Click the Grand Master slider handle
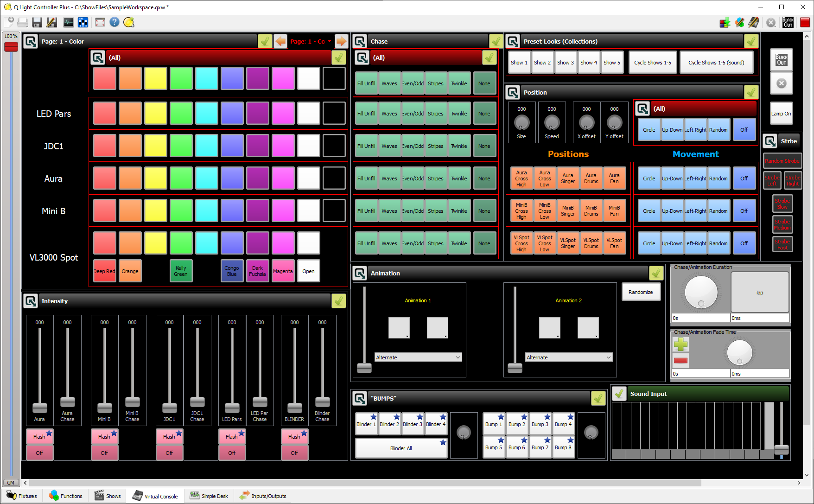The image size is (814, 504). point(11,47)
